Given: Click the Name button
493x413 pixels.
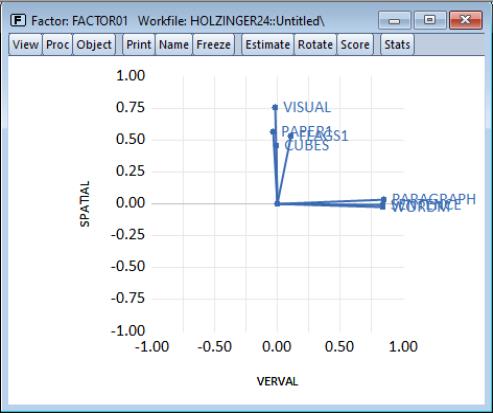Looking at the screenshot, I should tap(174, 44).
